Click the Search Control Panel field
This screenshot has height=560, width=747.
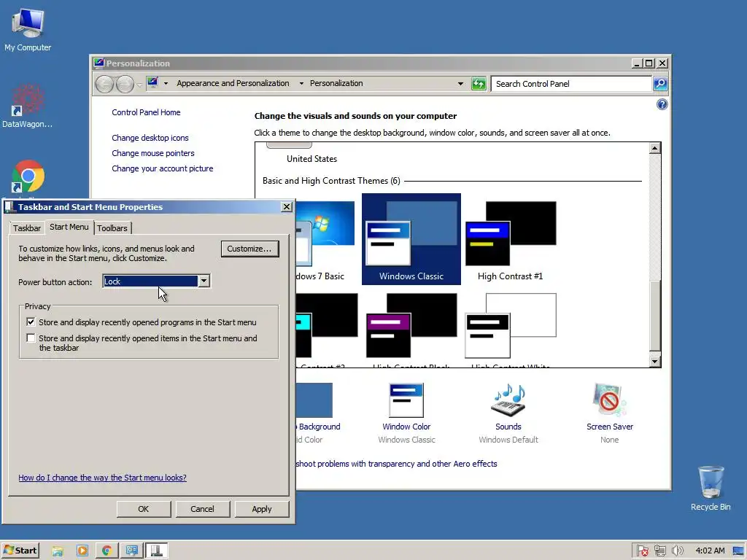(x=571, y=84)
